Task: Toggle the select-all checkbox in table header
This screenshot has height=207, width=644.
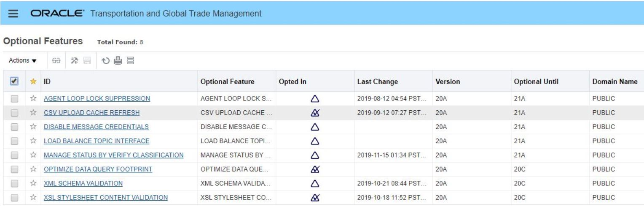Action: pos(14,81)
